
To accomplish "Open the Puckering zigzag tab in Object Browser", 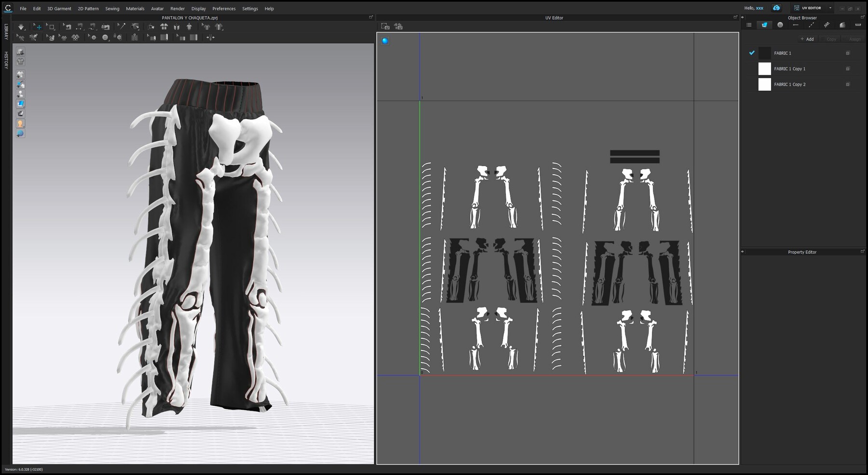I will pyautogui.click(x=827, y=25).
